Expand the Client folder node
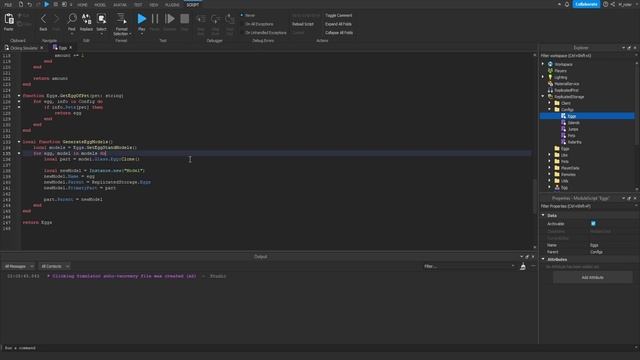Viewport: 640px width, 360px height. click(549, 103)
